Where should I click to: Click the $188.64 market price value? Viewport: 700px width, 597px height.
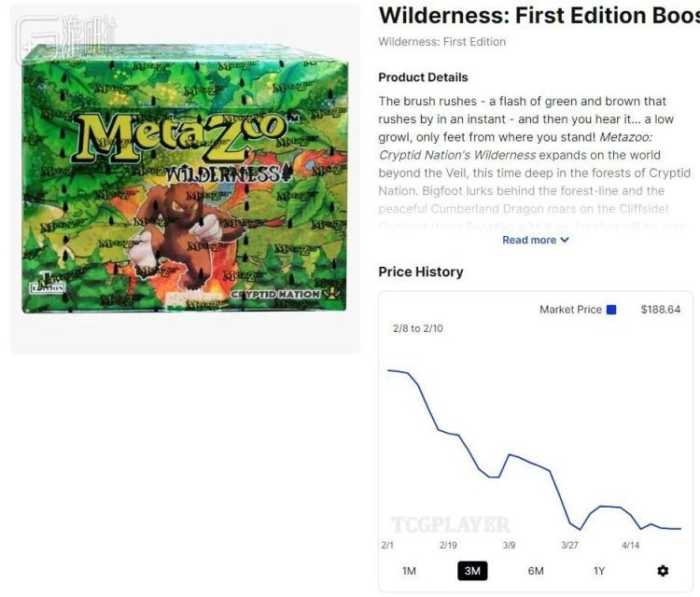(660, 310)
